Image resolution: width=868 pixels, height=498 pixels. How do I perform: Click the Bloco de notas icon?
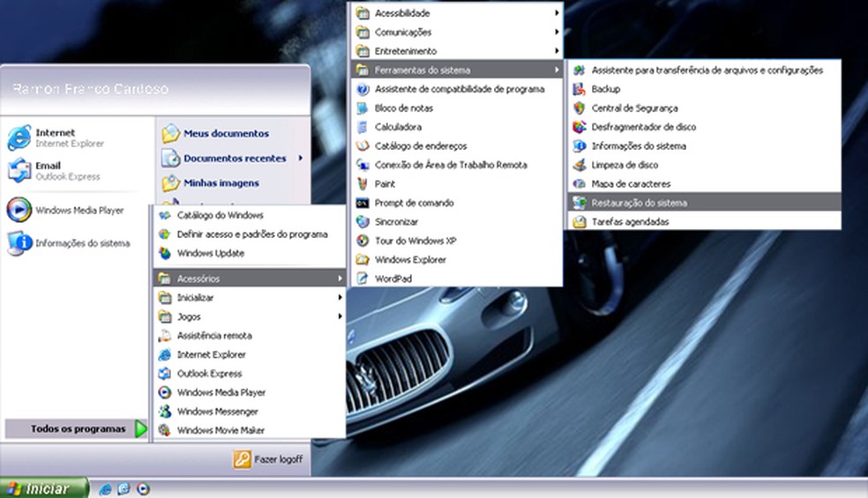(362, 108)
